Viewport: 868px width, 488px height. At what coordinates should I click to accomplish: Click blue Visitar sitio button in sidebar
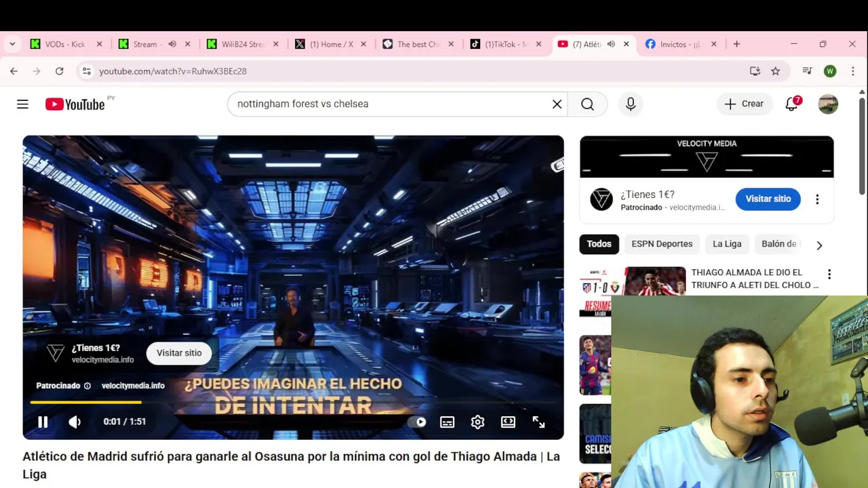tap(768, 199)
